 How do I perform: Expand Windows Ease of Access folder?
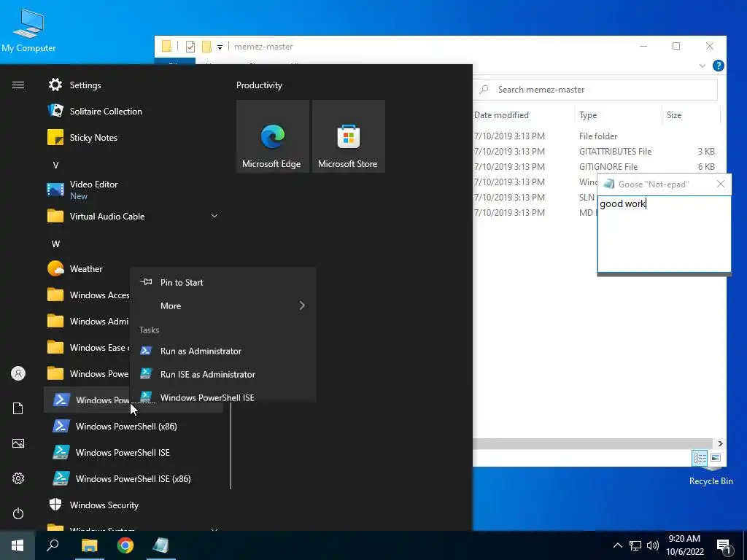point(88,348)
